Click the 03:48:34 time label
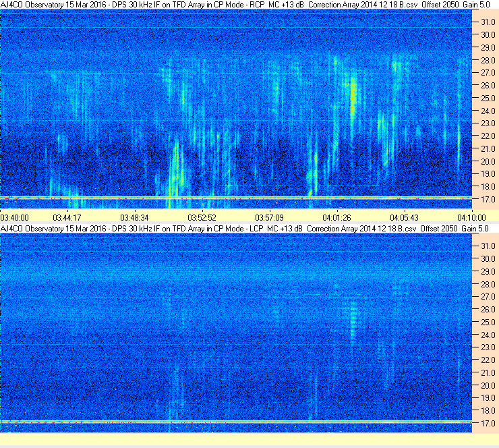The width and height of the screenshot is (499, 448). point(134,218)
